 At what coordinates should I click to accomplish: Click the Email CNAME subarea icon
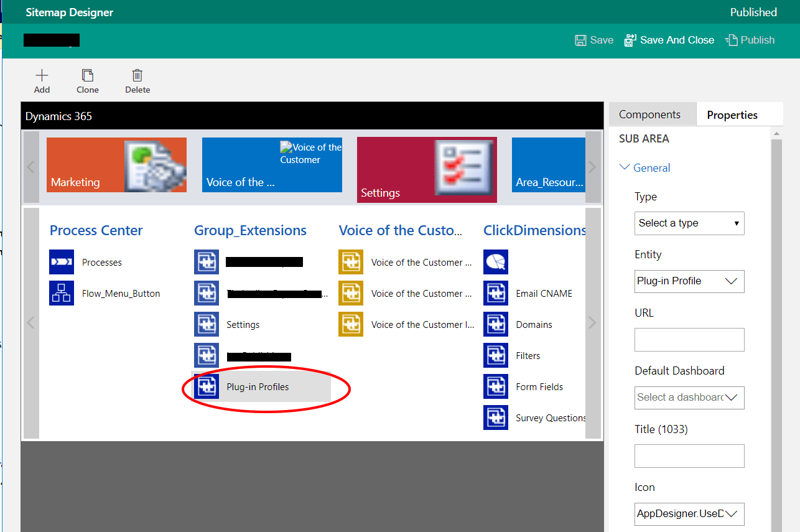496,293
